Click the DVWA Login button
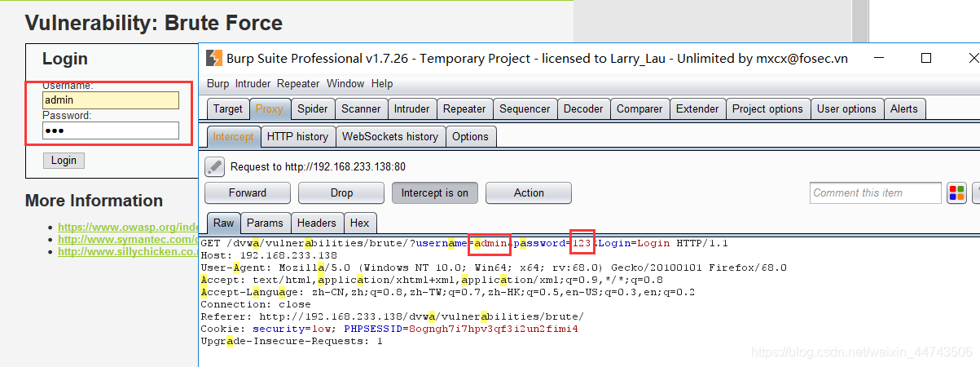 click(x=64, y=160)
